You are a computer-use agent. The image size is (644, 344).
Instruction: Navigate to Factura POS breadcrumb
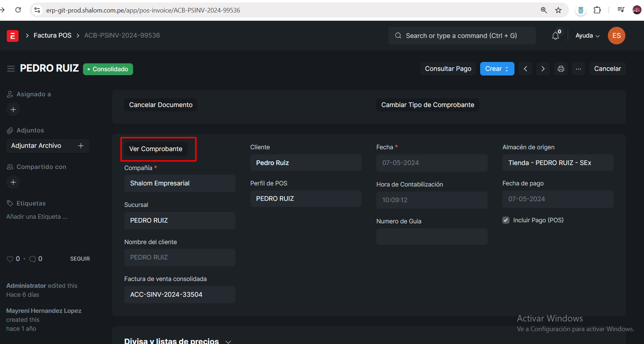pos(53,35)
